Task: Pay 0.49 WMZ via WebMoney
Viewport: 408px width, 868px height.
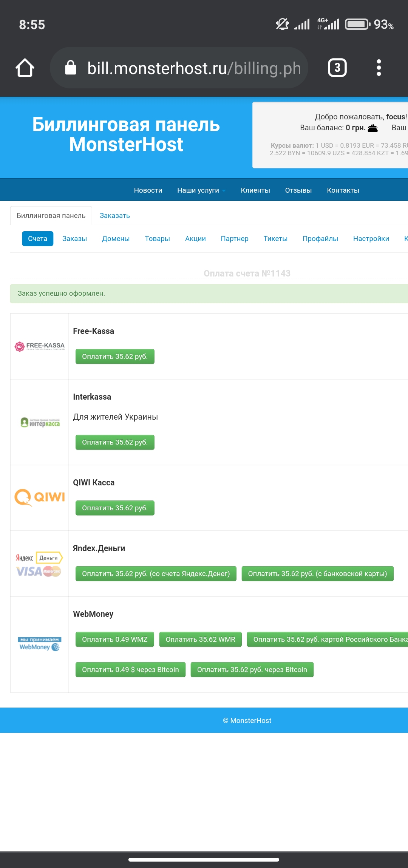Action: (x=115, y=639)
